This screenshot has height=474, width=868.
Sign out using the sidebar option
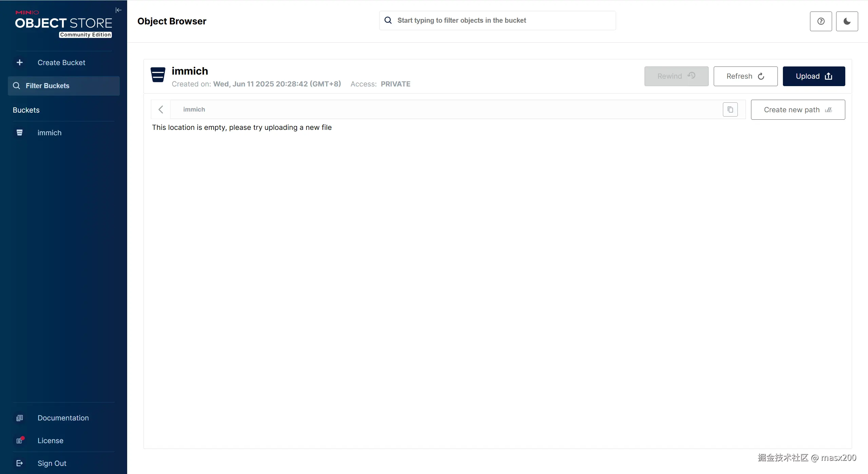pos(52,463)
